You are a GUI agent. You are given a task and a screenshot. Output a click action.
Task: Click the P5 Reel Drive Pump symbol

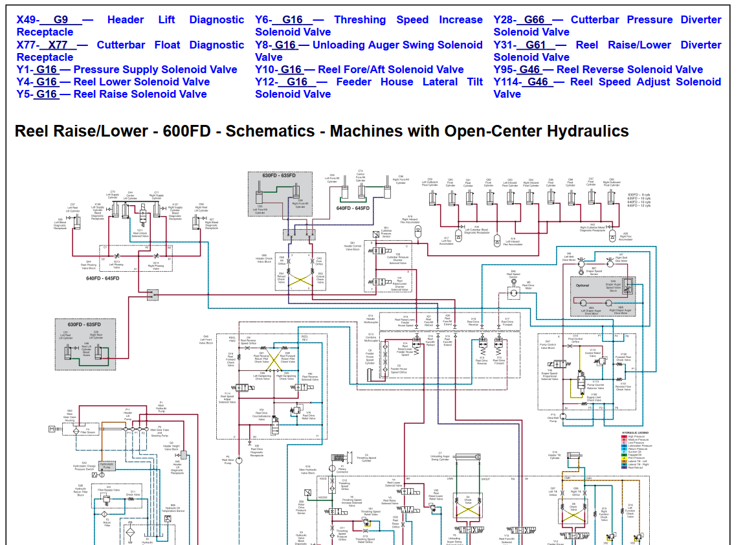click(x=239, y=461)
